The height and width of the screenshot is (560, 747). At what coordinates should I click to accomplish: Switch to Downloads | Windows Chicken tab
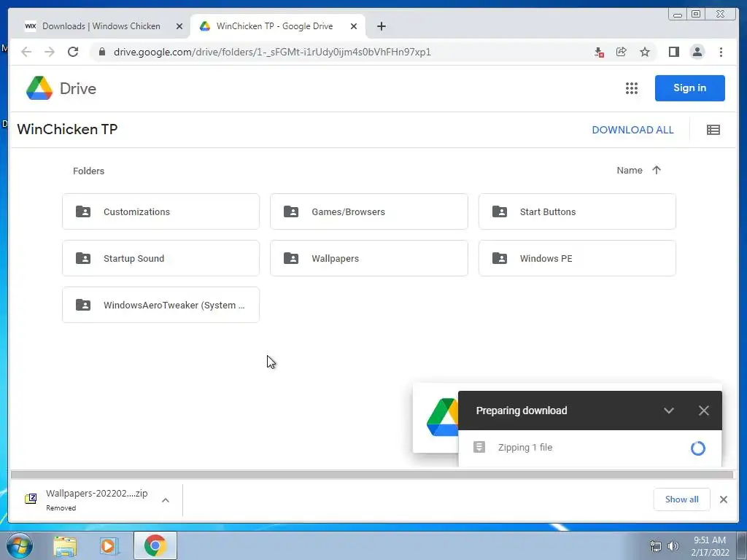point(101,26)
